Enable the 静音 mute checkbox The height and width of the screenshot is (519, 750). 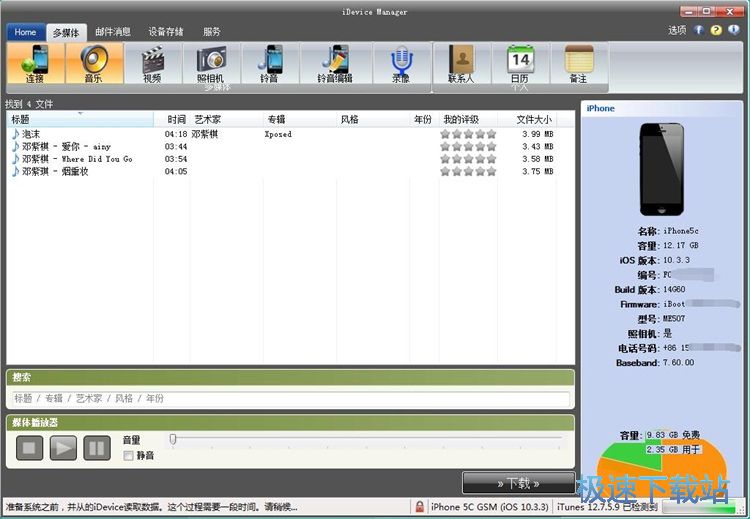pos(128,456)
